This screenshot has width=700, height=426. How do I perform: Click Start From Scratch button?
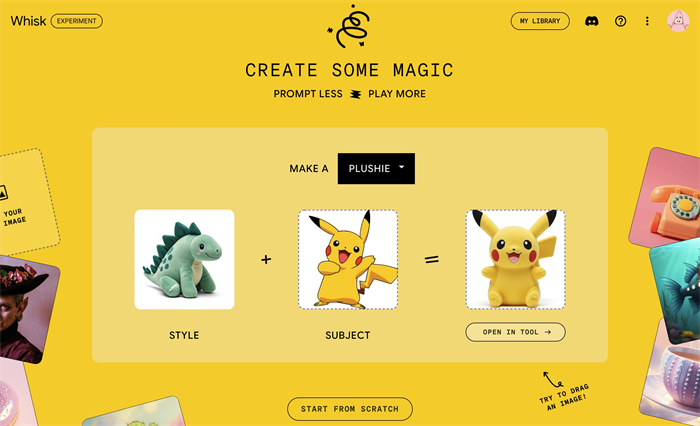[x=350, y=409]
